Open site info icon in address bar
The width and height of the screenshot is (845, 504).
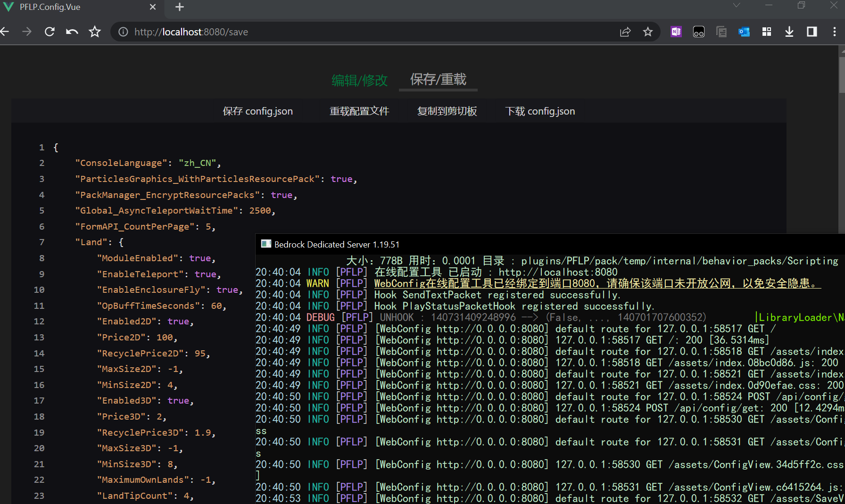(123, 32)
